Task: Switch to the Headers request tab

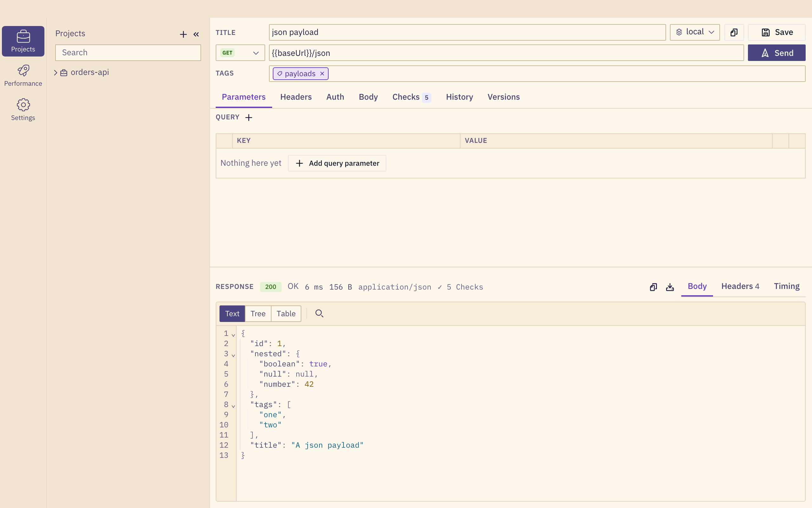Action: click(x=296, y=97)
